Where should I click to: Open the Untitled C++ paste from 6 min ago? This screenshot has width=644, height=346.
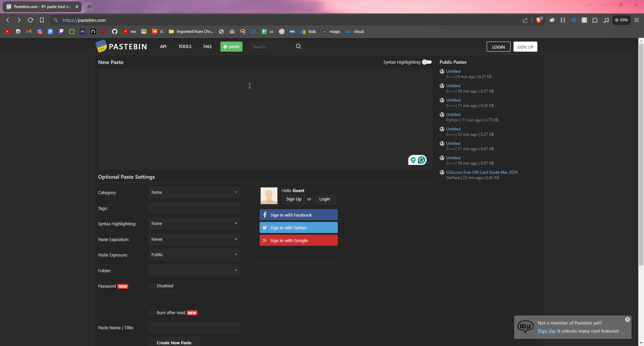tap(453, 71)
